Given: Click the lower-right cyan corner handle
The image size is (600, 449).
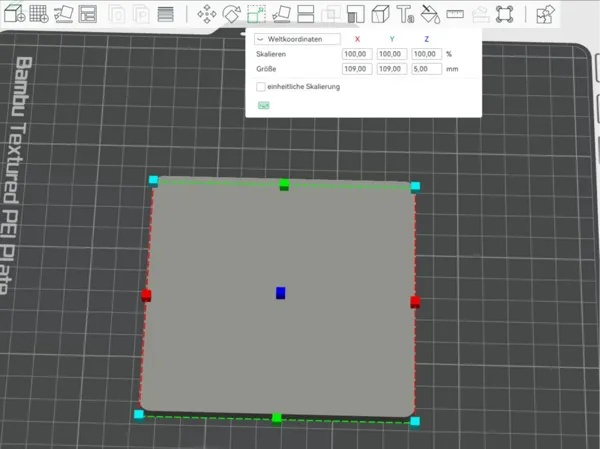Looking at the screenshot, I should 415,423.
